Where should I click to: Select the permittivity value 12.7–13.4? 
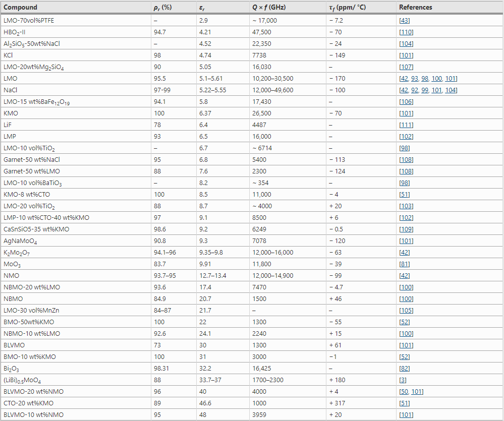pos(212,275)
